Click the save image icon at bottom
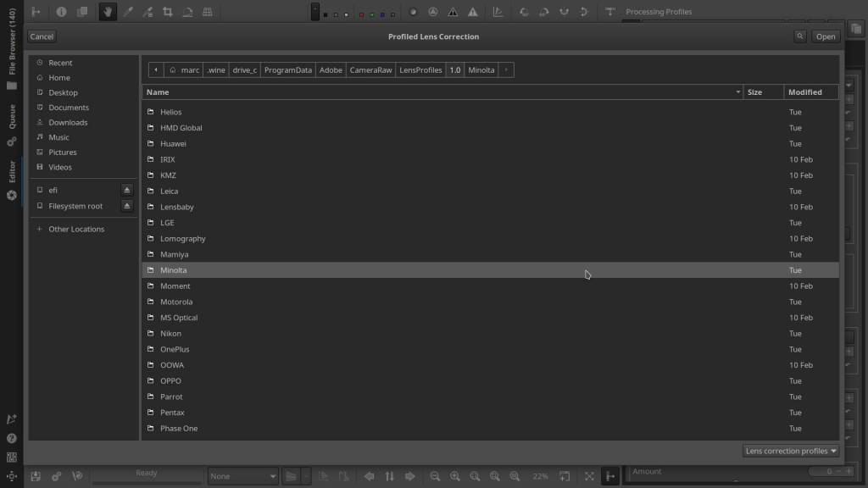The height and width of the screenshot is (488, 868). [36, 476]
